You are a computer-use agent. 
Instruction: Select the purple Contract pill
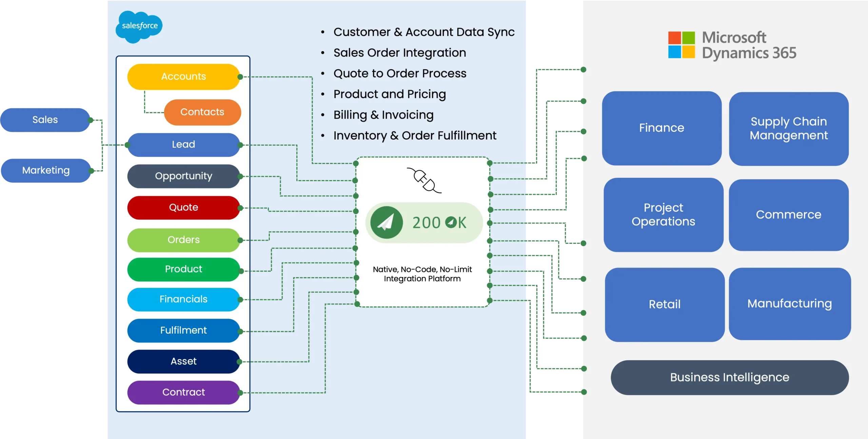(x=183, y=392)
